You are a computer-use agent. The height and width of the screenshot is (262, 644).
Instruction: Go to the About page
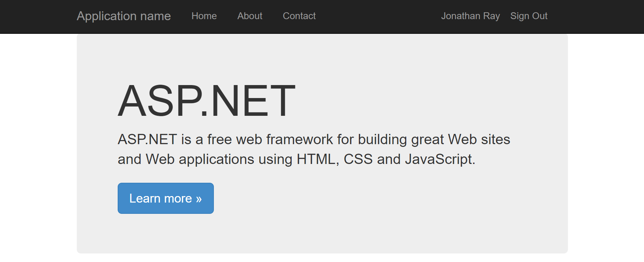pos(250,16)
